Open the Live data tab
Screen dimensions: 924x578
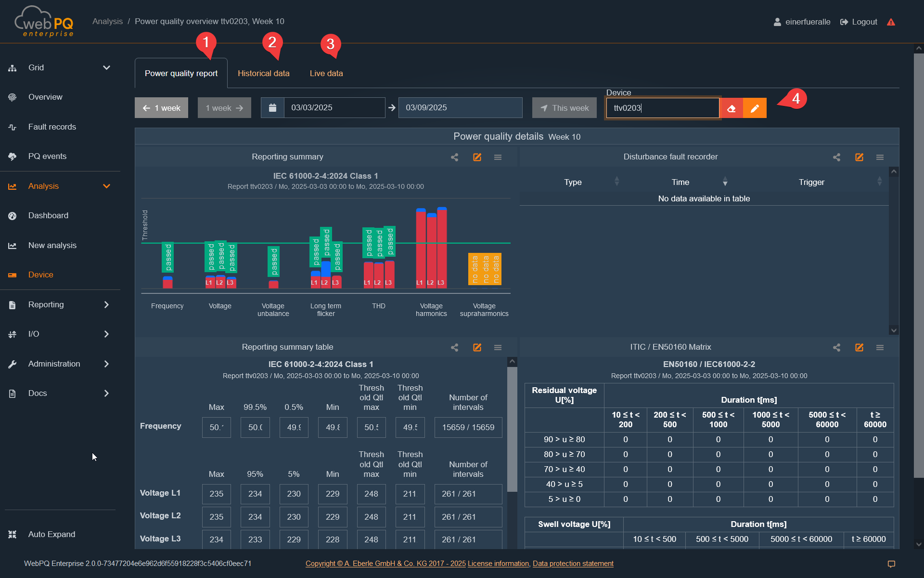[x=326, y=73]
